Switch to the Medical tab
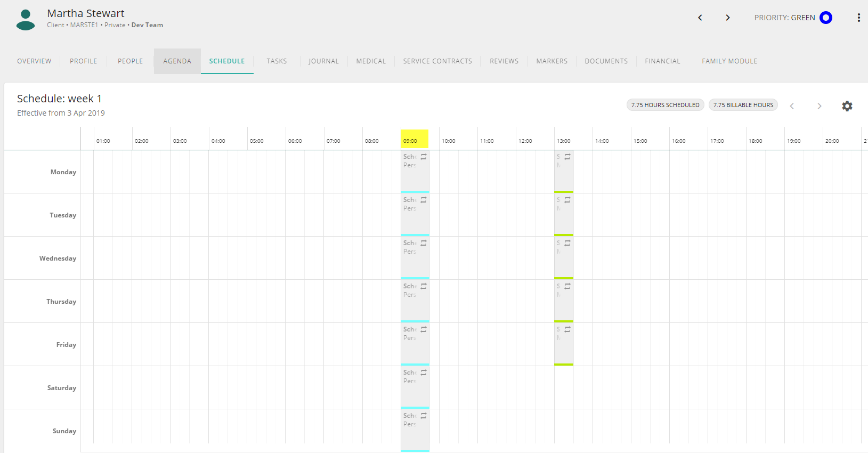 (371, 61)
